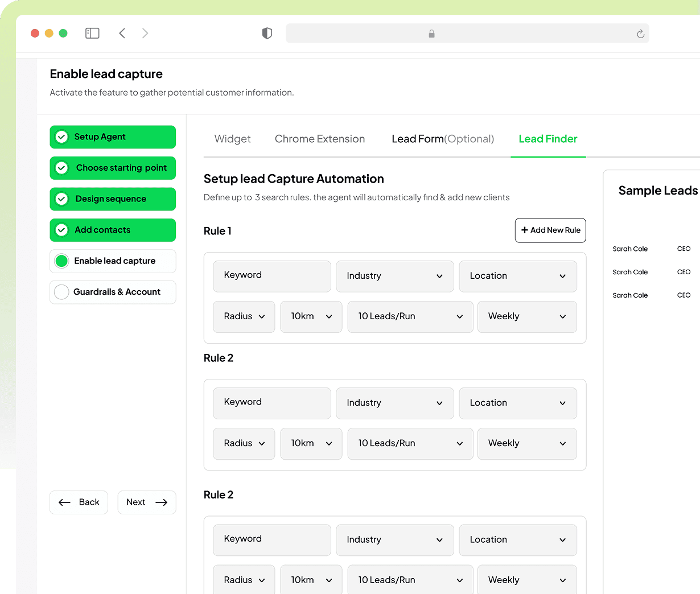Image resolution: width=700 pixels, height=594 pixels.
Task: Click the Add contacts checkmark icon
Action: click(61, 230)
